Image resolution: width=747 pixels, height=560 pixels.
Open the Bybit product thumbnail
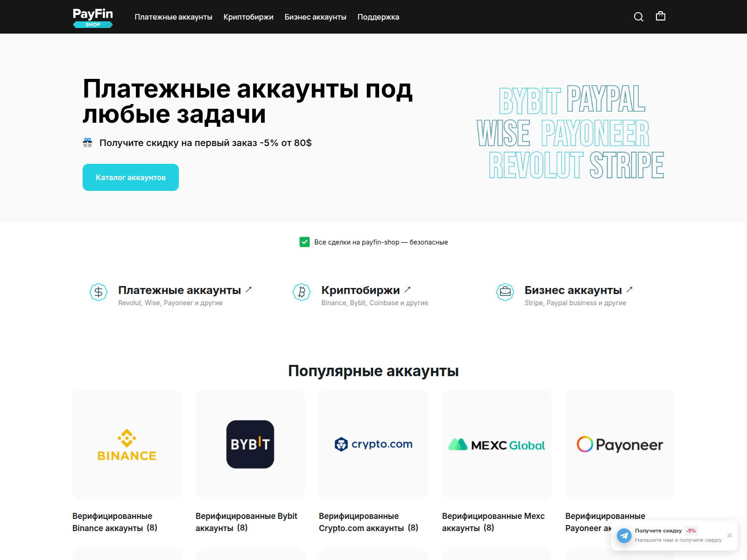pos(250,444)
